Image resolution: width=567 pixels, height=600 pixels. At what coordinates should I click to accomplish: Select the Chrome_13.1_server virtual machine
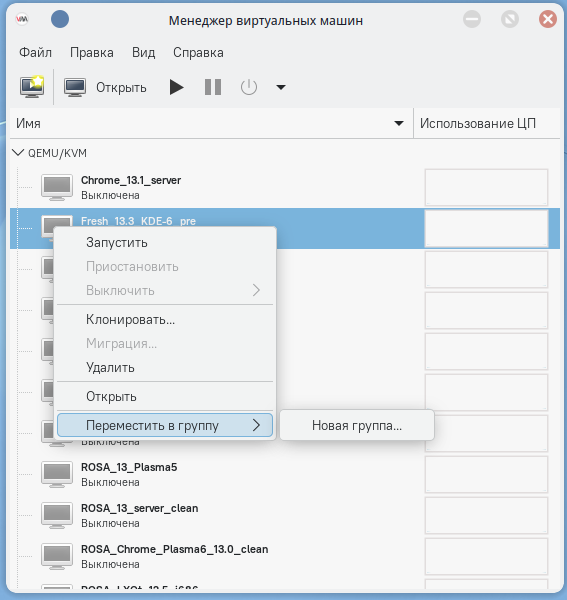point(285,188)
